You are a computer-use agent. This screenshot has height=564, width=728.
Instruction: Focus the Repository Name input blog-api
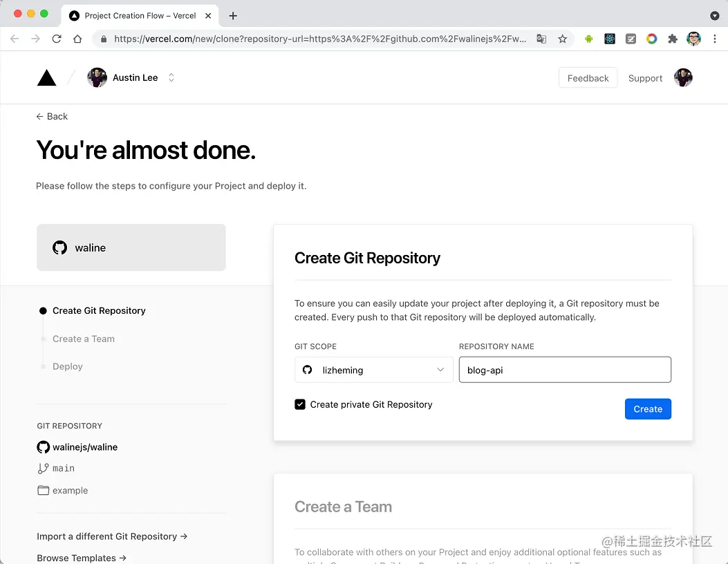565,370
